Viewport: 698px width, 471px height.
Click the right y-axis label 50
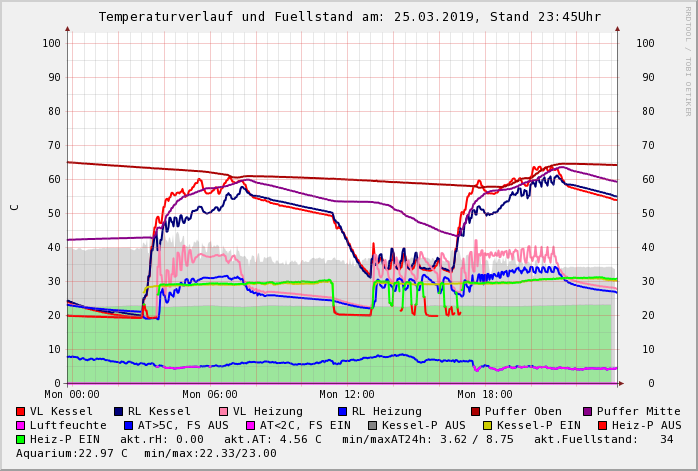click(648, 213)
